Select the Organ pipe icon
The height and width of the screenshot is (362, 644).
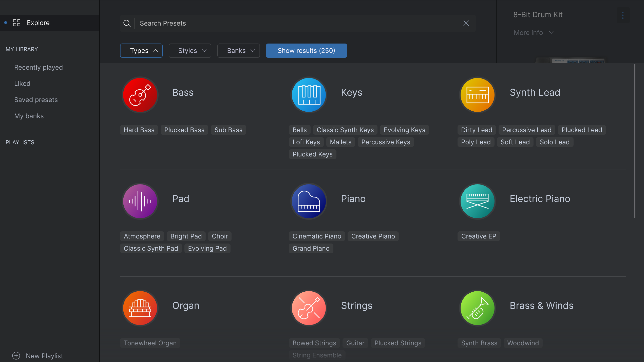coord(140,308)
